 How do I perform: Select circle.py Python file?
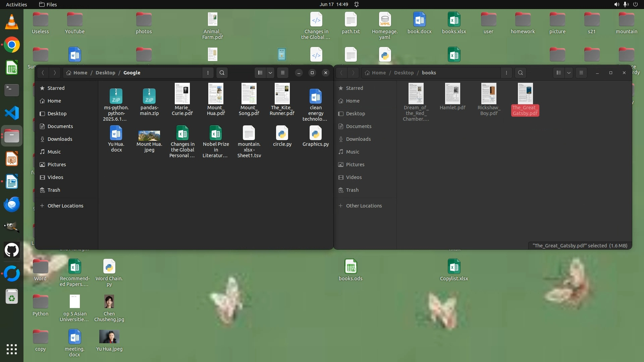[282, 133]
